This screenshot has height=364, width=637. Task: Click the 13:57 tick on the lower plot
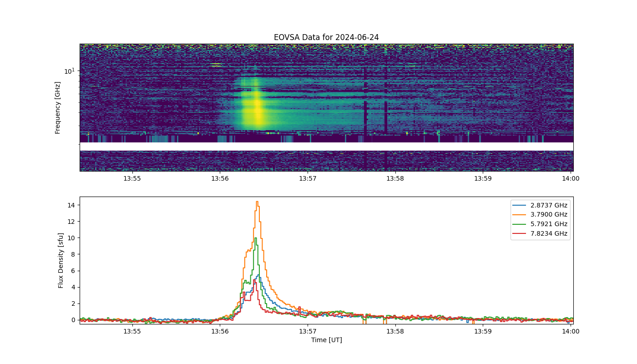pos(308,332)
